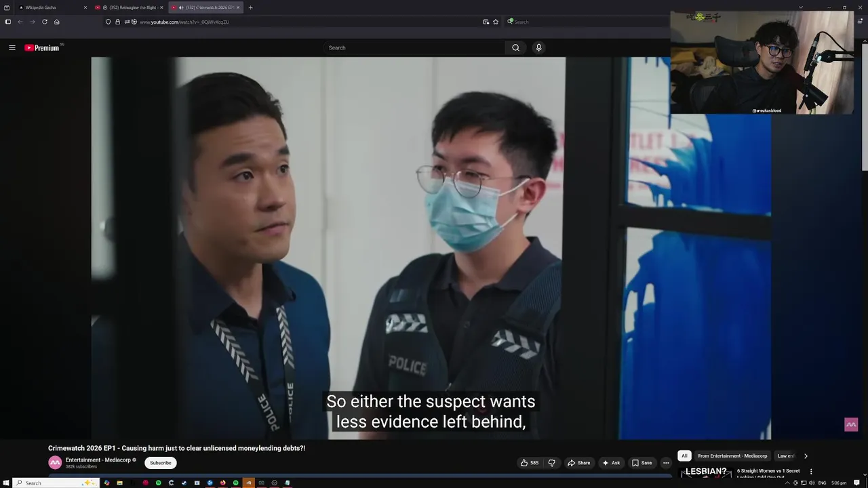Open the LESBIAN? video thumbnail
The width and height of the screenshot is (868, 488).
(x=706, y=472)
